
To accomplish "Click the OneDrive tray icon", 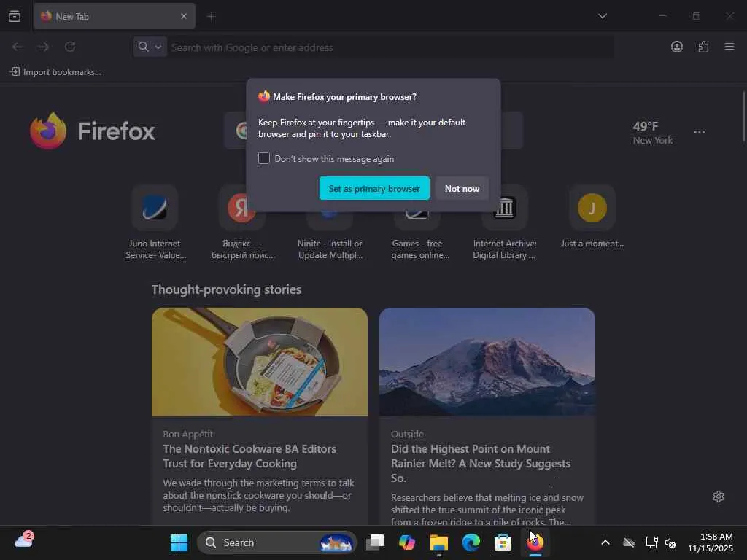I will [629, 542].
